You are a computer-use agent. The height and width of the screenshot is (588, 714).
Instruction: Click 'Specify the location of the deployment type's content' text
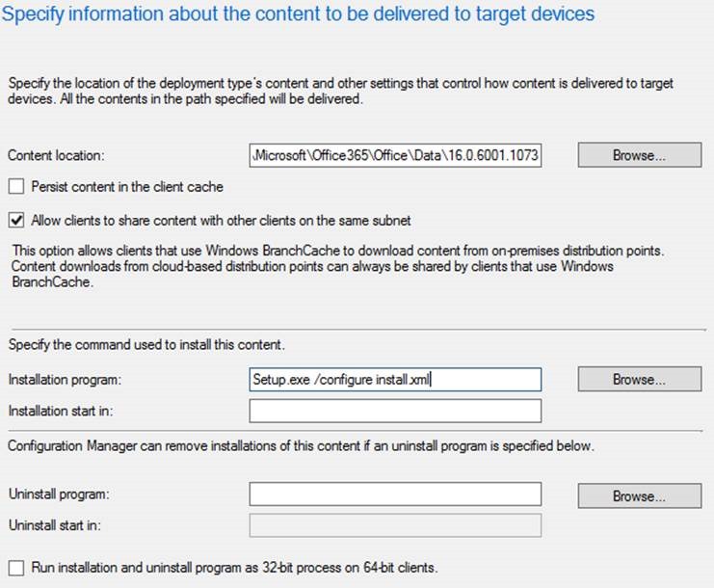coord(340,92)
